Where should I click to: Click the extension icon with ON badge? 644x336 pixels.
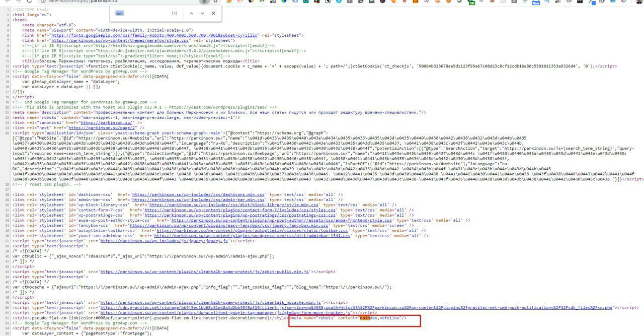point(471,2)
